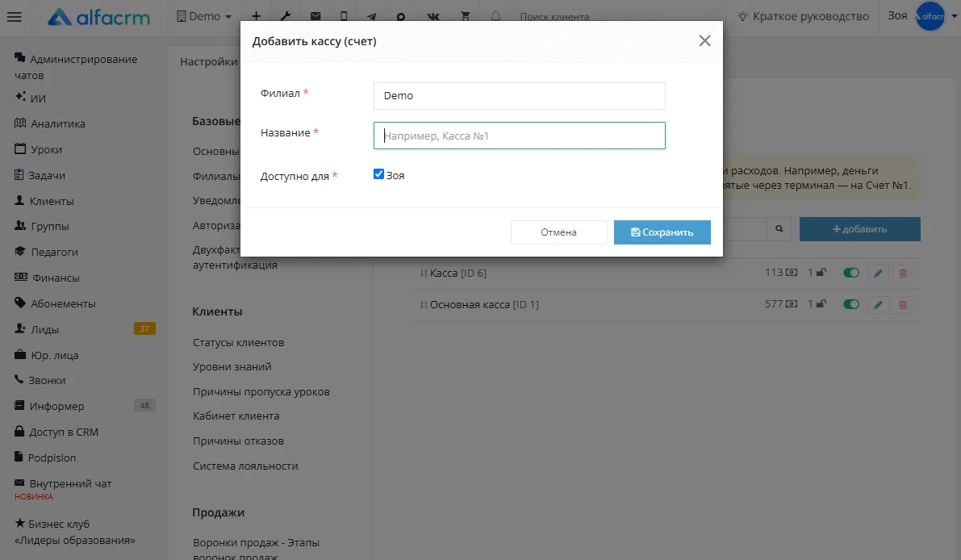Open the envelope mail icon in top bar
961x560 pixels.
pyautogui.click(x=315, y=17)
